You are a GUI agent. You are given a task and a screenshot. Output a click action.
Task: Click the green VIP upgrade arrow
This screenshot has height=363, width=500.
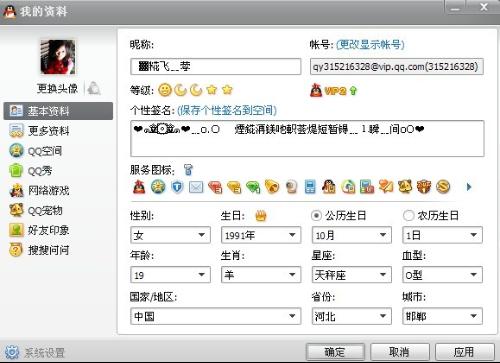(x=353, y=91)
